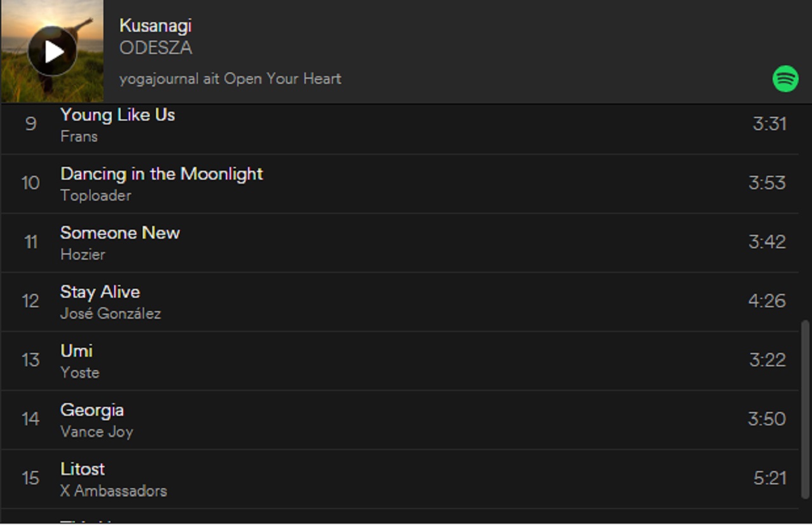812x525 pixels.
Task: Play Someone New by Hozier
Action: 120,233
